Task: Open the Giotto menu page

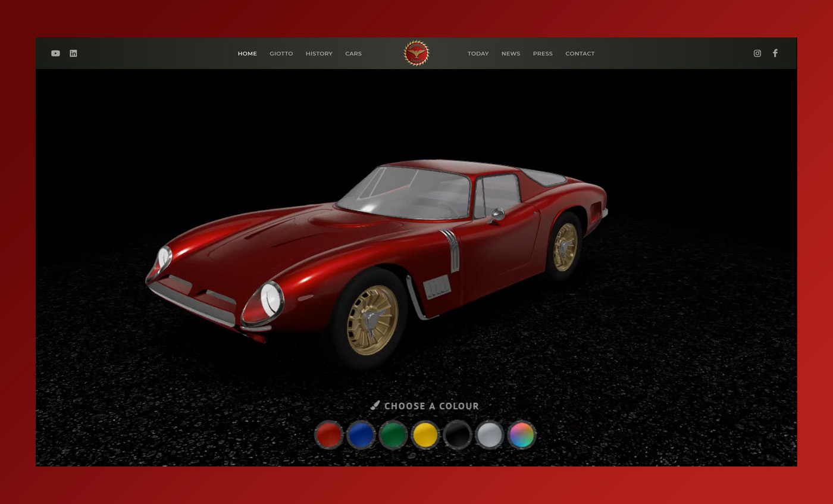Action: (x=281, y=54)
